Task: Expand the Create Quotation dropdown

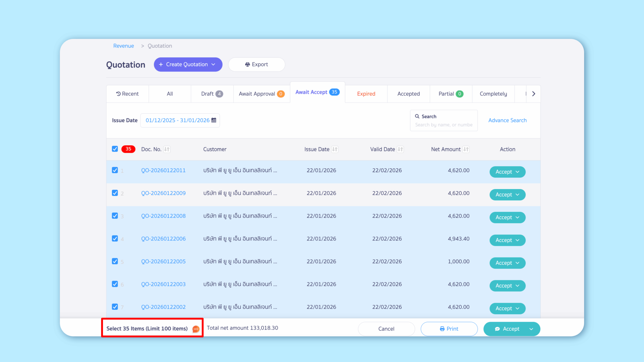Action: (x=213, y=64)
